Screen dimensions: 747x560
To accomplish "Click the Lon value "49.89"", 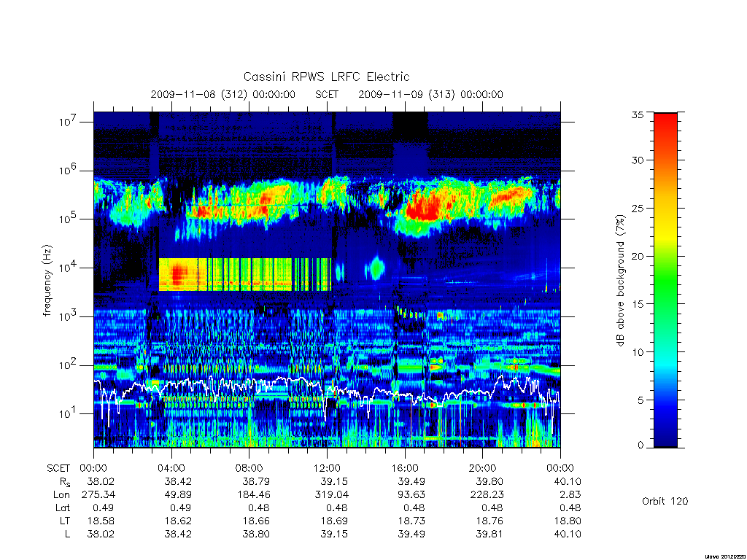I will pyautogui.click(x=178, y=495).
